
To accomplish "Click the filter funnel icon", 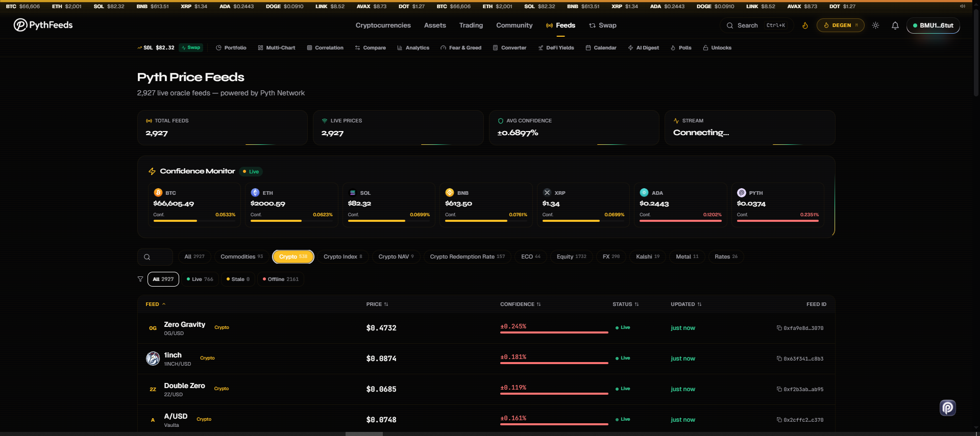I will pyautogui.click(x=140, y=279).
